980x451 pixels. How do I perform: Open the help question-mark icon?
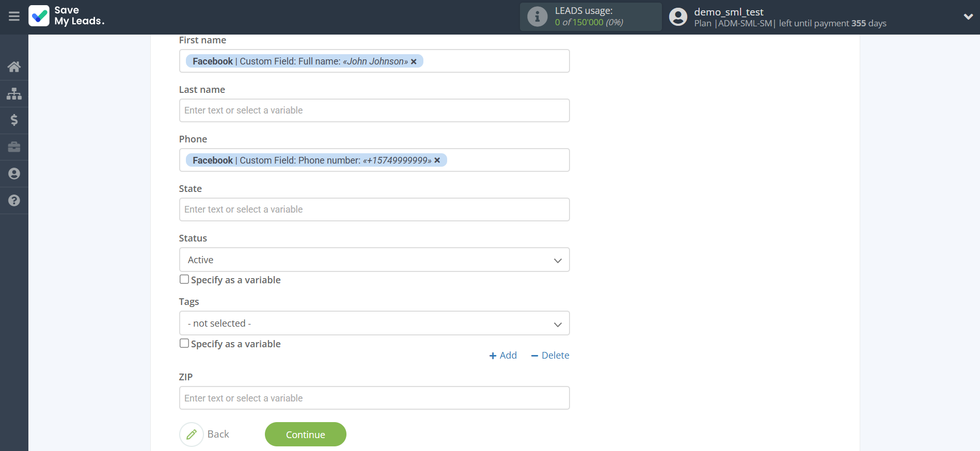click(x=14, y=201)
